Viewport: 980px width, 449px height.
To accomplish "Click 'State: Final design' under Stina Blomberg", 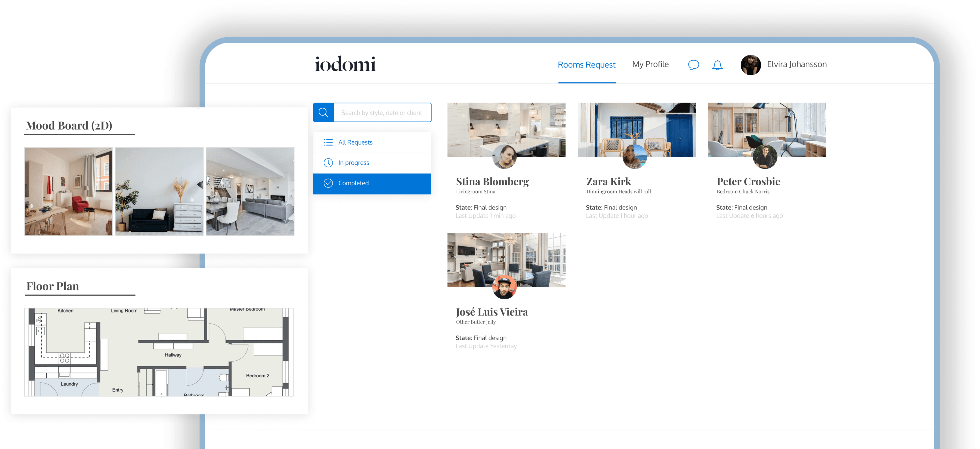I will [481, 207].
